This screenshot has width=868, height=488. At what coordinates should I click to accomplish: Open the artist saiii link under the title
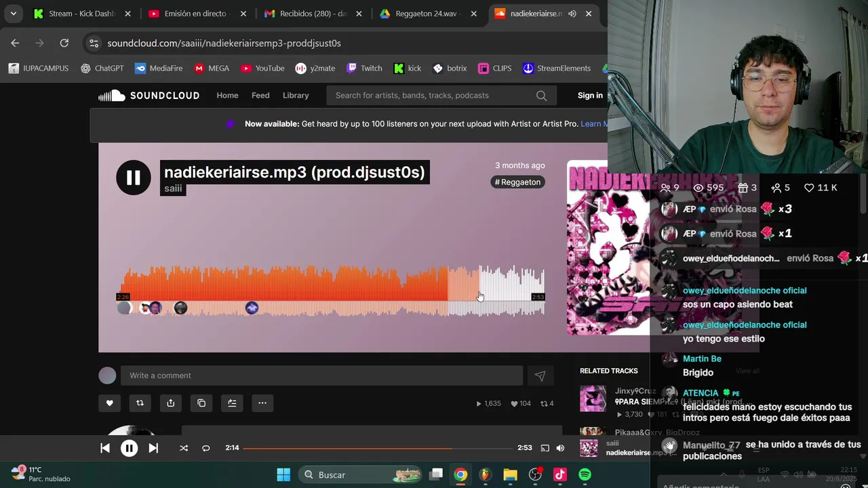(173, 188)
